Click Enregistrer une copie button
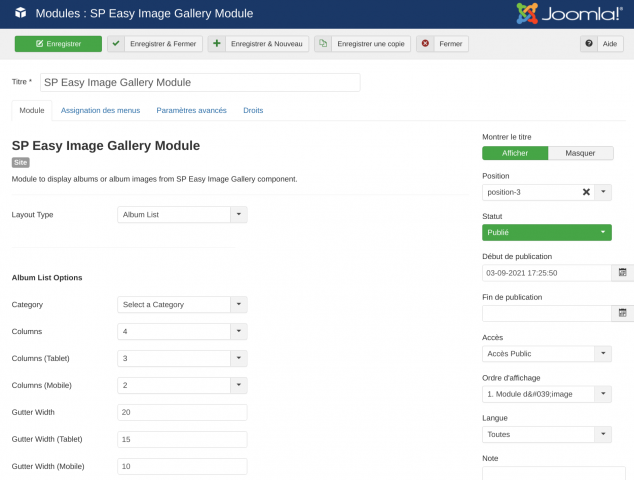This screenshot has height=480, width=634. pos(363,44)
